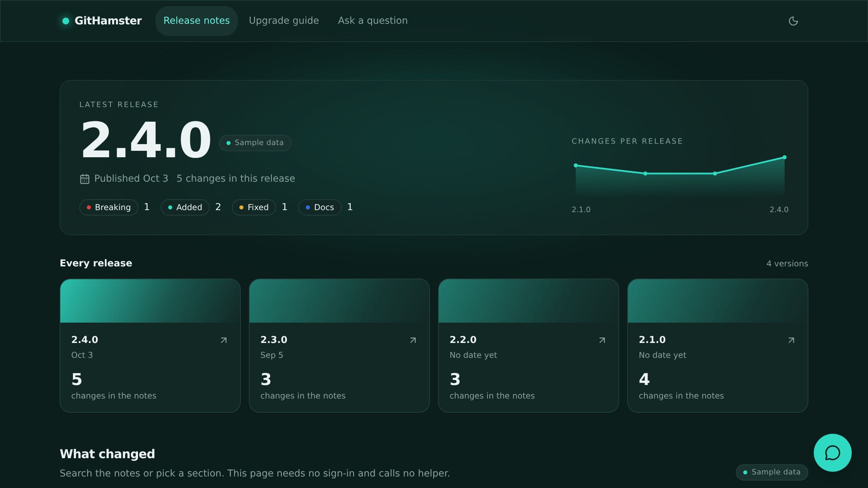Viewport: 868px width, 488px height.
Task: Select the Fixed tag pill
Action: click(x=254, y=207)
